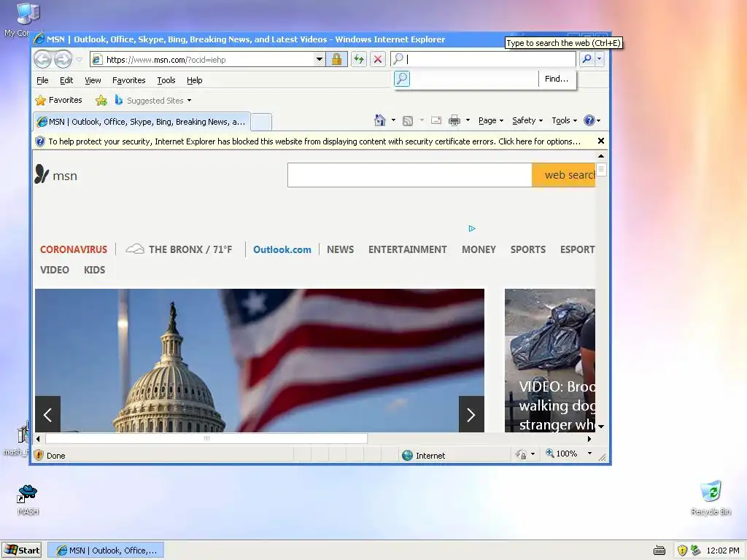Click Add to Favorites Bar star icon
747x560 pixels.
pyautogui.click(x=101, y=100)
